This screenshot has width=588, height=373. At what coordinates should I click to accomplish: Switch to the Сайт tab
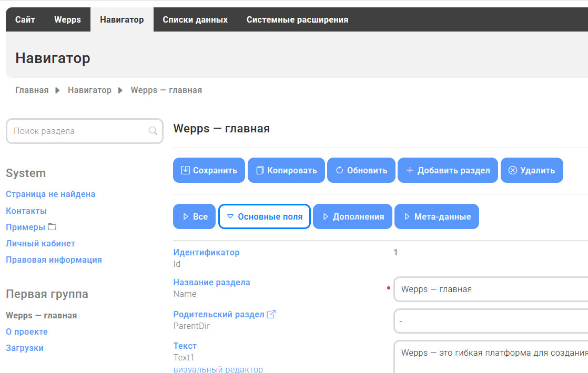pos(24,19)
